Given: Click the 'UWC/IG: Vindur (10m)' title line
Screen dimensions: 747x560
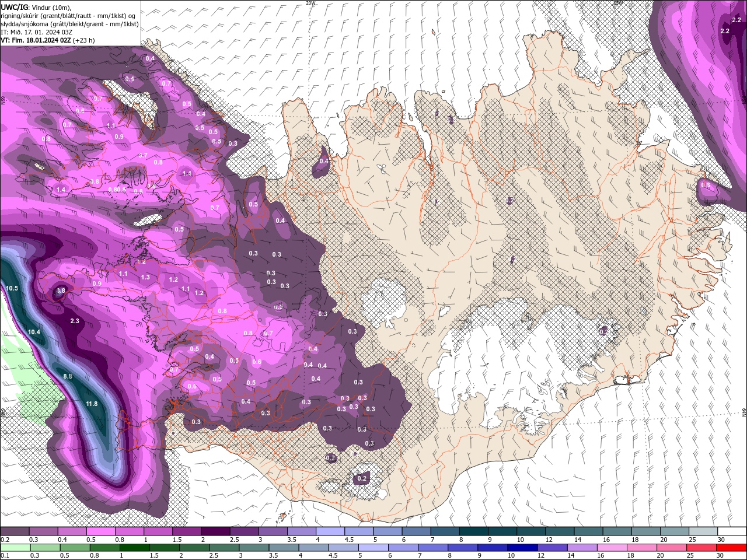Looking at the screenshot, I should pos(36,7).
